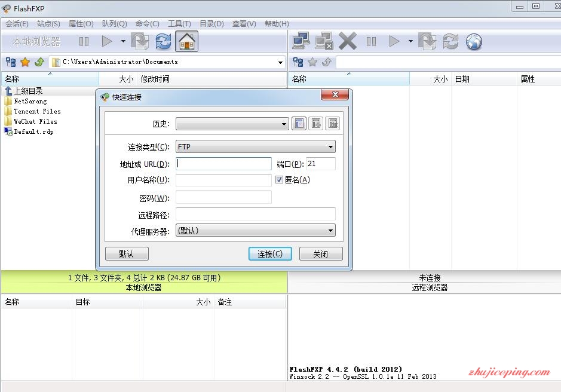This screenshot has width=561, height=392.
Task: Open the dropdown arrow beside the remote play icon
Action: 410,41
